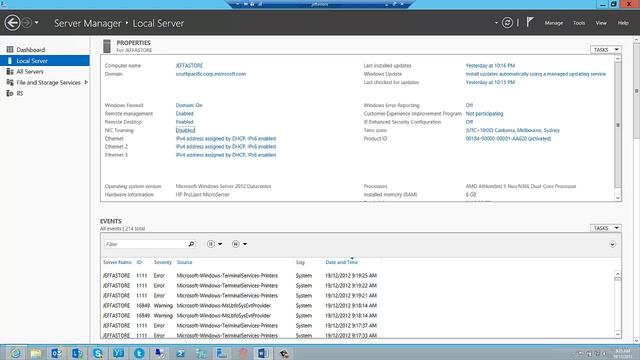
Task: Sort events by Server Name column
Action: 117,262
